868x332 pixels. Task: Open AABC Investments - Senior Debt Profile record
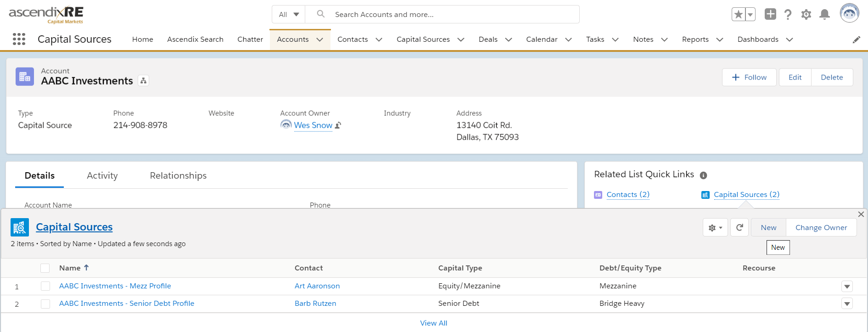tap(127, 303)
